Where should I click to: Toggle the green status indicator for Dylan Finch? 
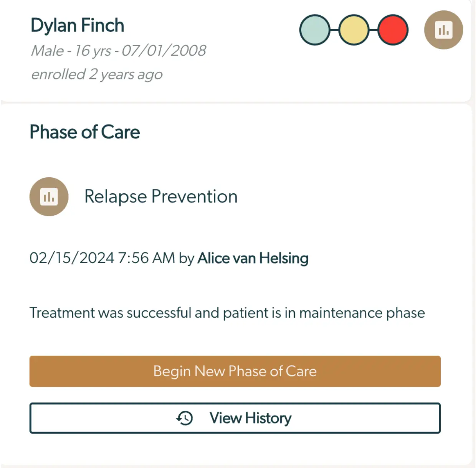(315, 30)
